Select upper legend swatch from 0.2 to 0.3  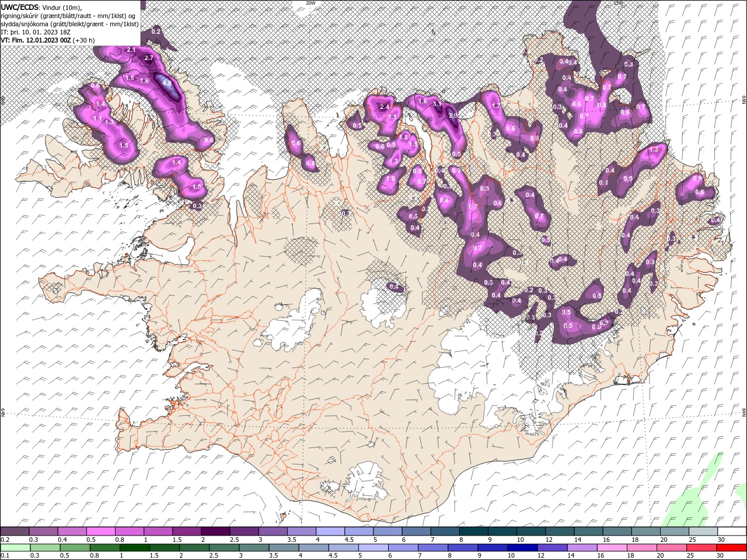pos(15,531)
